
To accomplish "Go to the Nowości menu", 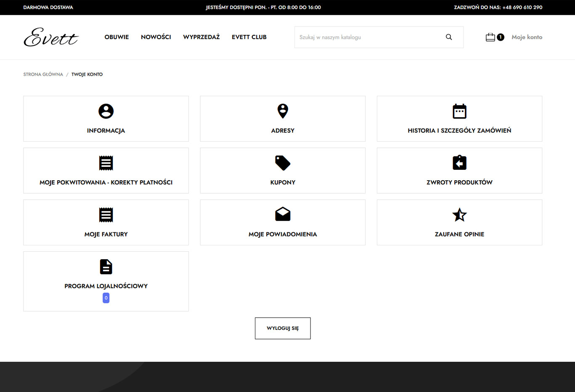I will pyautogui.click(x=156, y=37).
